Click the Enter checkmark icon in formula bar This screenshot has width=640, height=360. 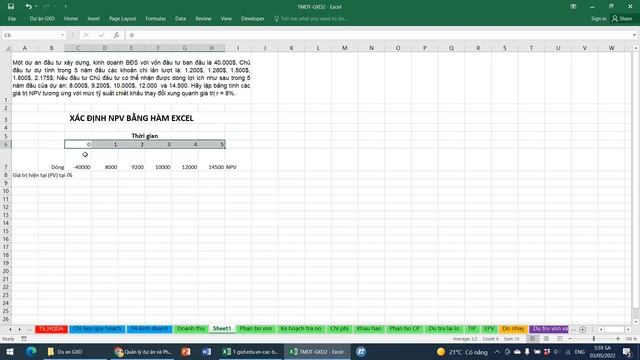(x=101, y=35)
